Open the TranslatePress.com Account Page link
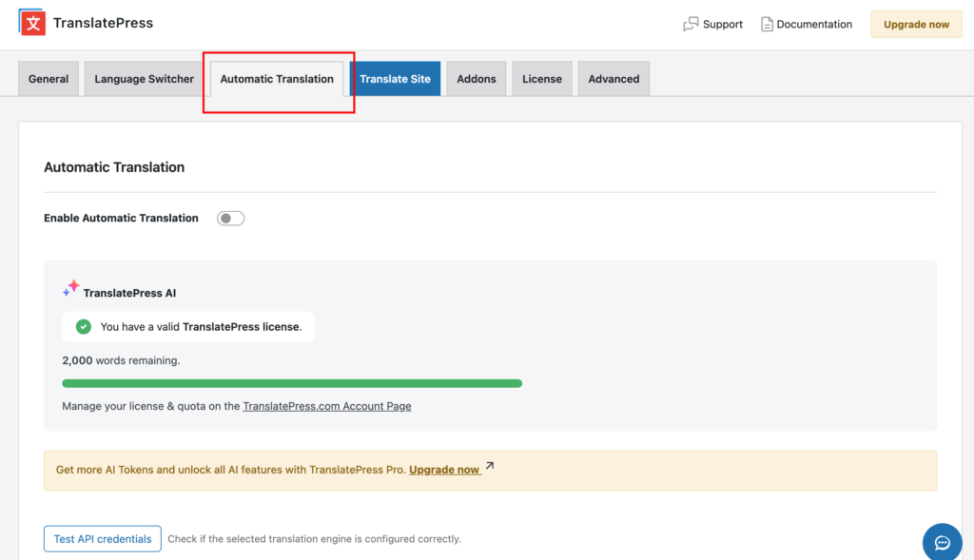Screen dimensions: 974x560 click(x=327, y=406)
